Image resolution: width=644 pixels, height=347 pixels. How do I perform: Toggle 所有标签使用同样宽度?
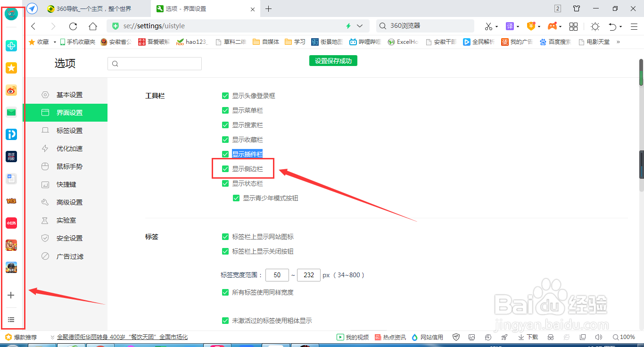tap(225, 292)
